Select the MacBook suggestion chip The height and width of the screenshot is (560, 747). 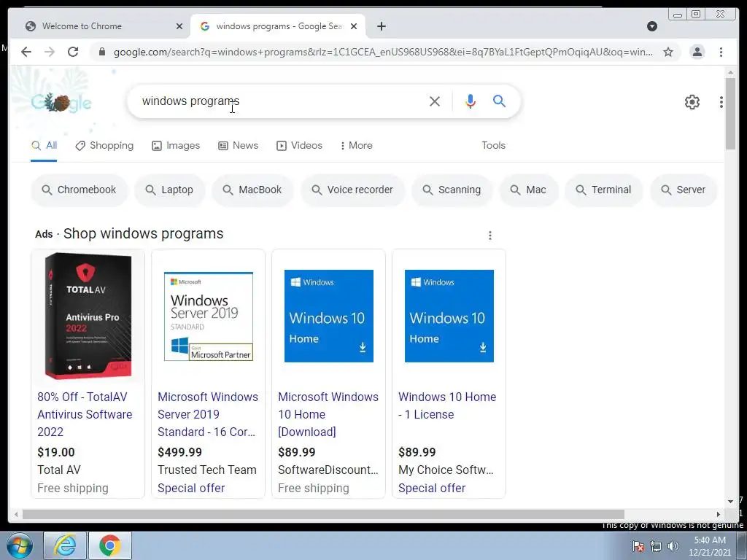click(x=252, y=190)
